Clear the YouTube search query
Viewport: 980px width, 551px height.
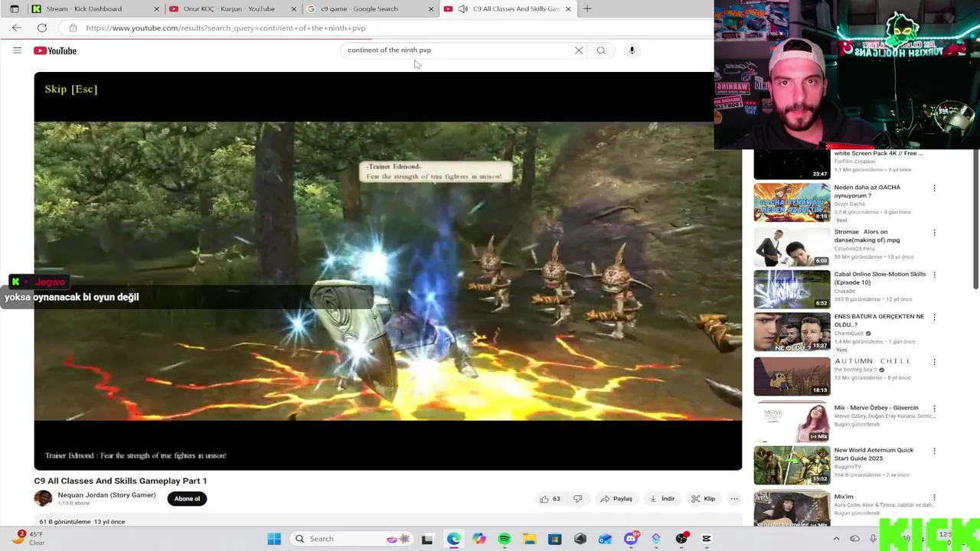579,51
